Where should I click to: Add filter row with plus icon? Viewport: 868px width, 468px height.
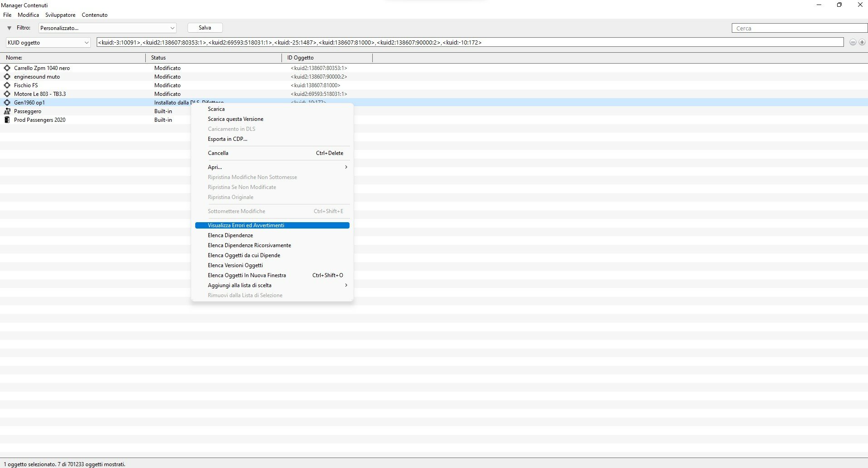862,42
